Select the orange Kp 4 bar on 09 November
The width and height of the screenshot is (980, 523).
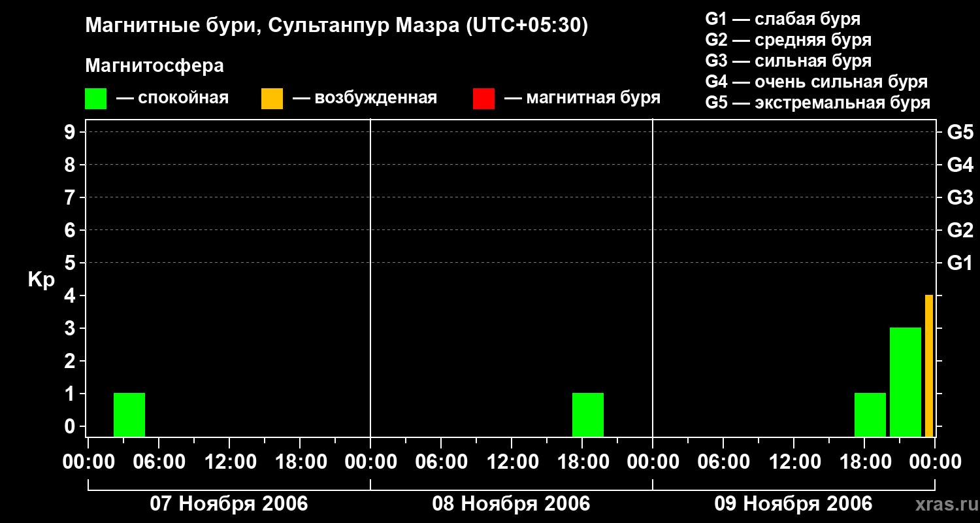(x=929, y=365)
